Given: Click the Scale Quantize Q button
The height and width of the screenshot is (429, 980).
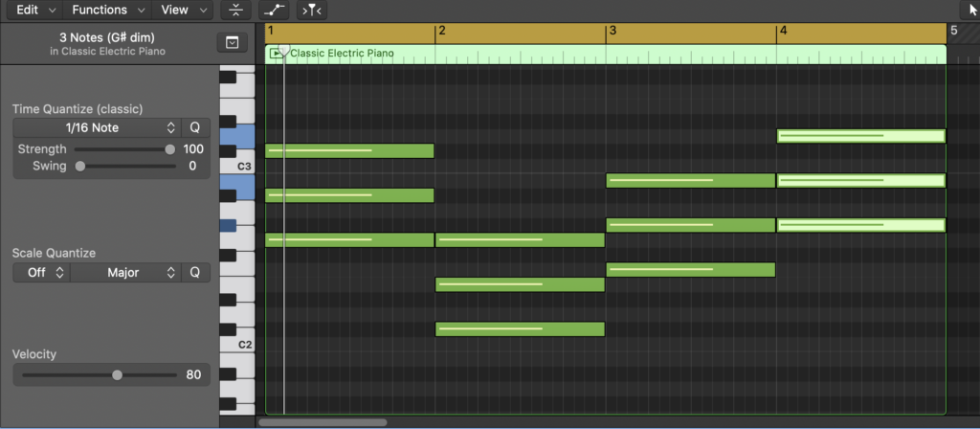Looking at the screenshot, I should pyautogui.click(x=195, y=273).
